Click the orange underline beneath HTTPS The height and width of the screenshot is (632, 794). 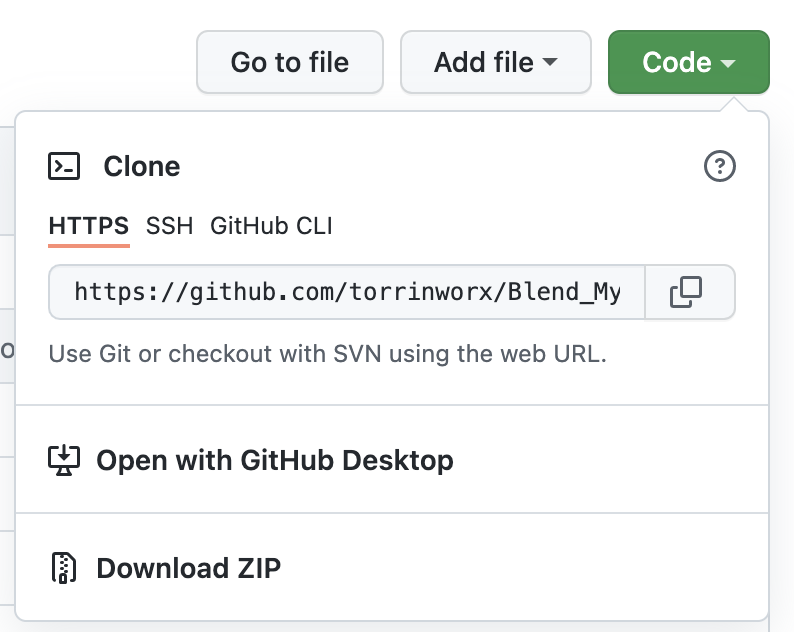click(x=89, y=246)
